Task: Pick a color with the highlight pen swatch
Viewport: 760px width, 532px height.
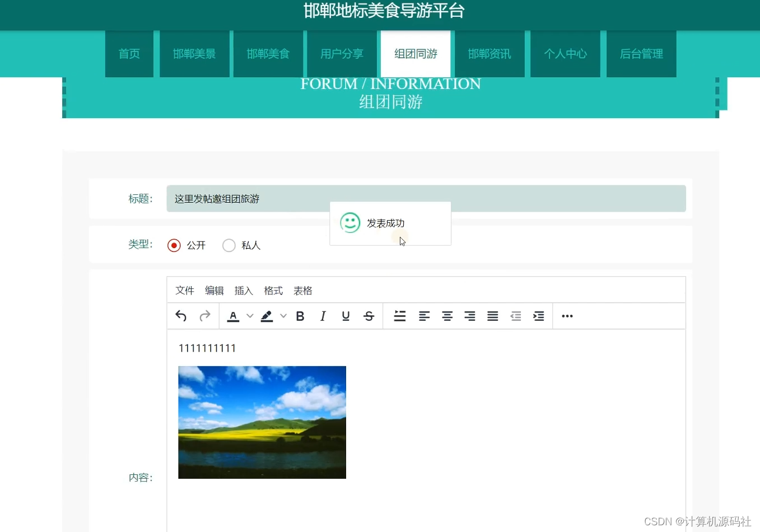Action: (x=266, y=316)
